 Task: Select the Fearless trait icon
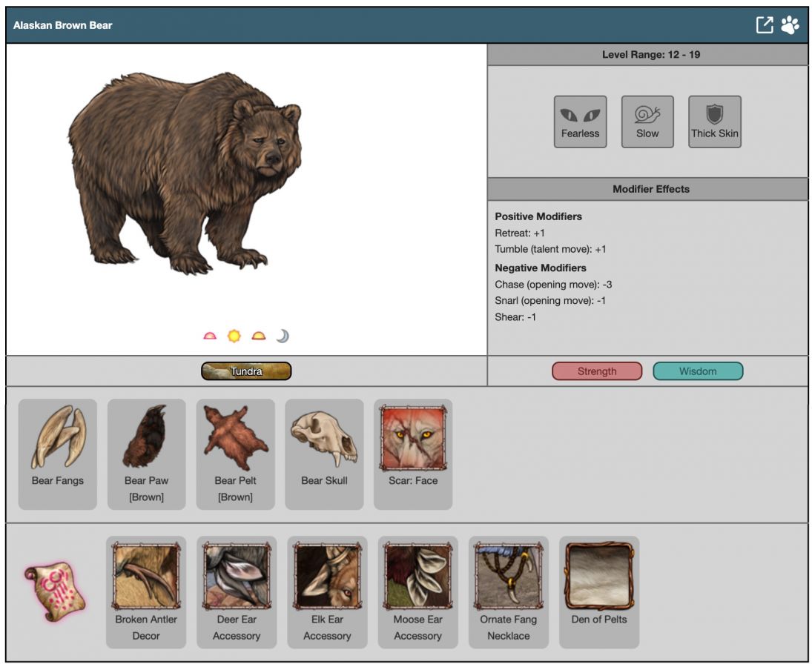coord(580,122)
